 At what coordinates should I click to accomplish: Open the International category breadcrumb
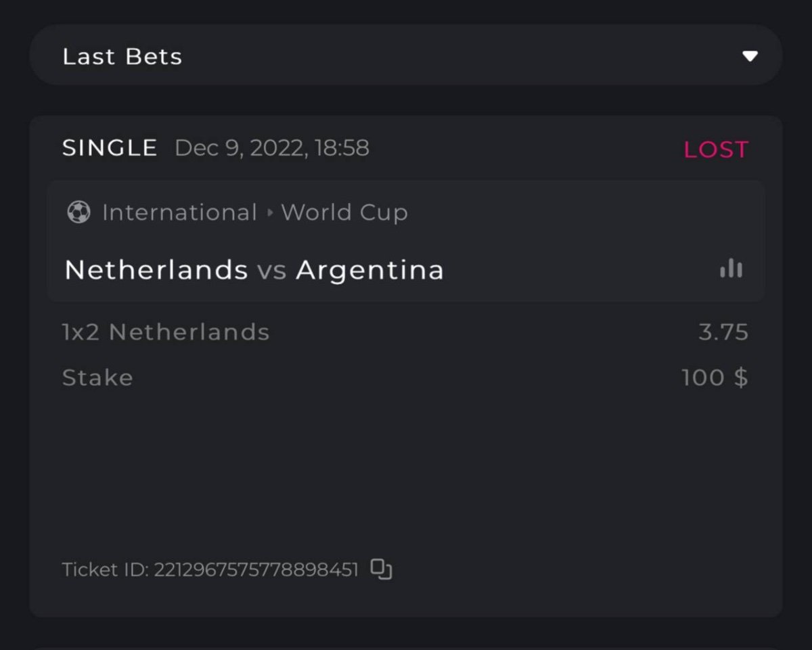(x=179, y=213)
